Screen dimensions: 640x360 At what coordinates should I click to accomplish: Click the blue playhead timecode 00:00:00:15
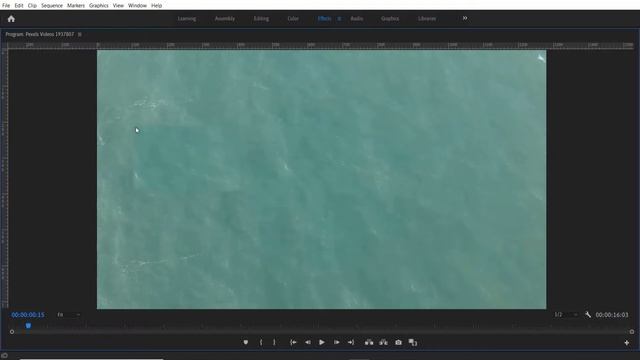point(28,315)
